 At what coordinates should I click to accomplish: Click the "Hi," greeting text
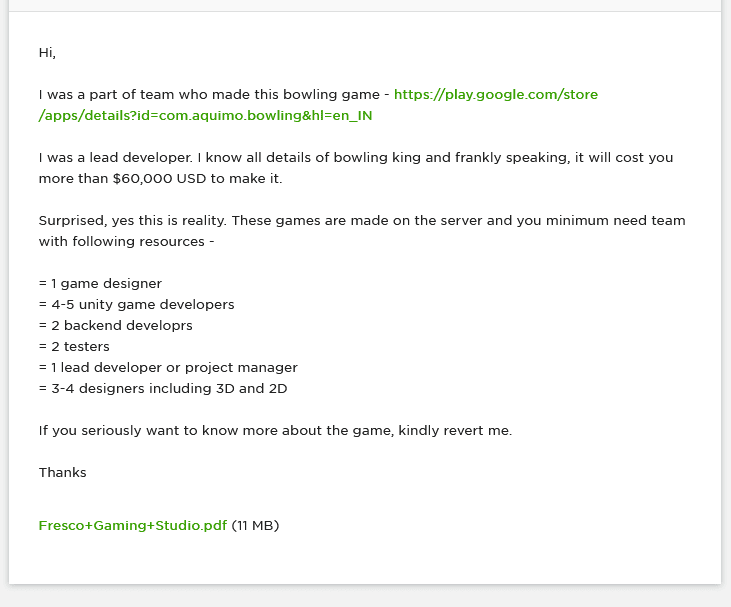pyautogui.click(x=47, y=53)
